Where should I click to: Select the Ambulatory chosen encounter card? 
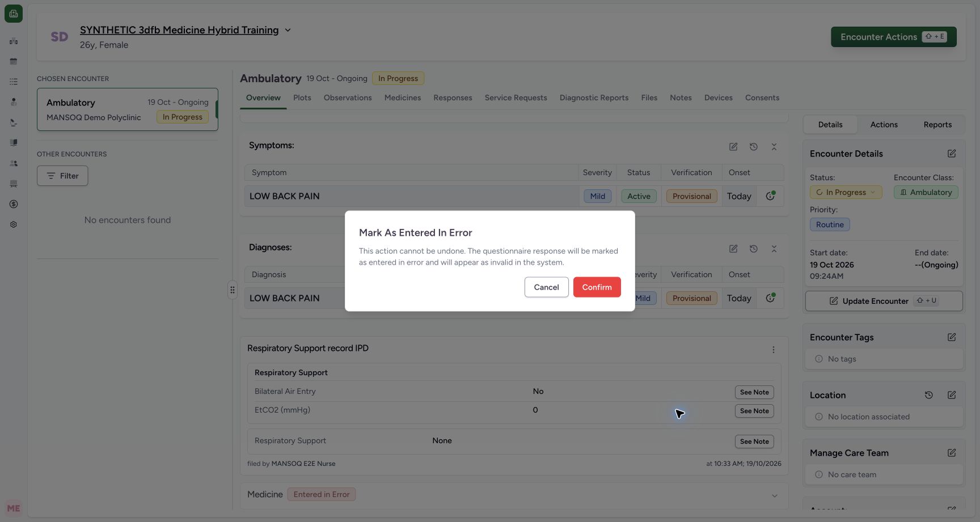pyautogui.click(x=128, y=109)
